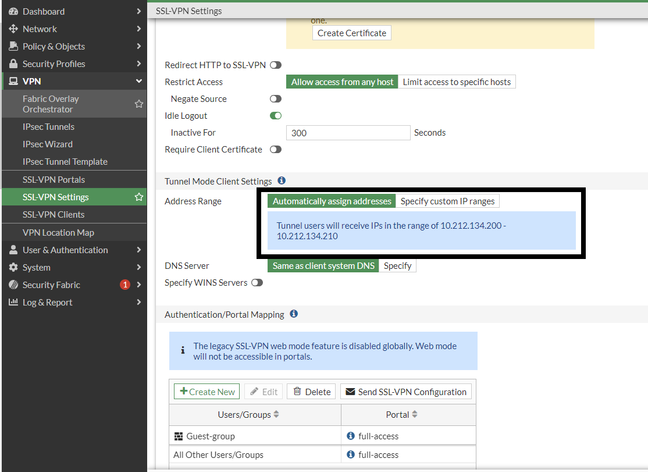The width and height of the screenshot is (648, 472).
Task: Enable Redirect HTTP to SSL-VPN toggle
Action: pyautogui.click(x=275, y=65)
